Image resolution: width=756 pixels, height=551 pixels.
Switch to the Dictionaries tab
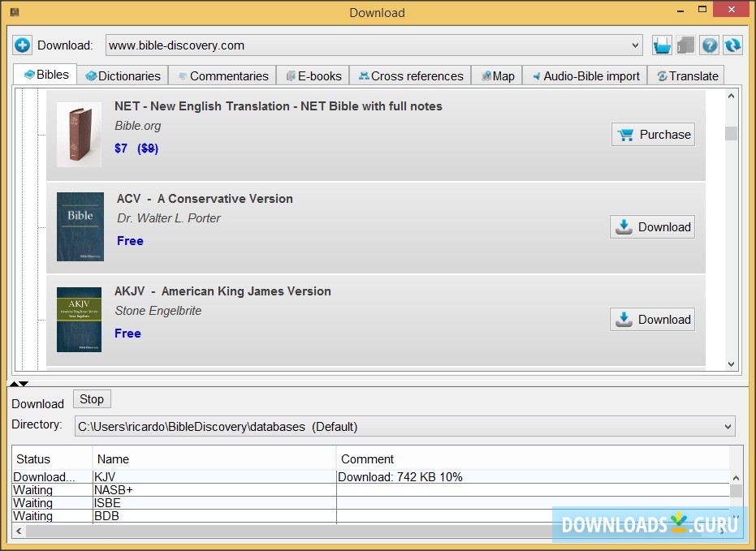point(123,76)
